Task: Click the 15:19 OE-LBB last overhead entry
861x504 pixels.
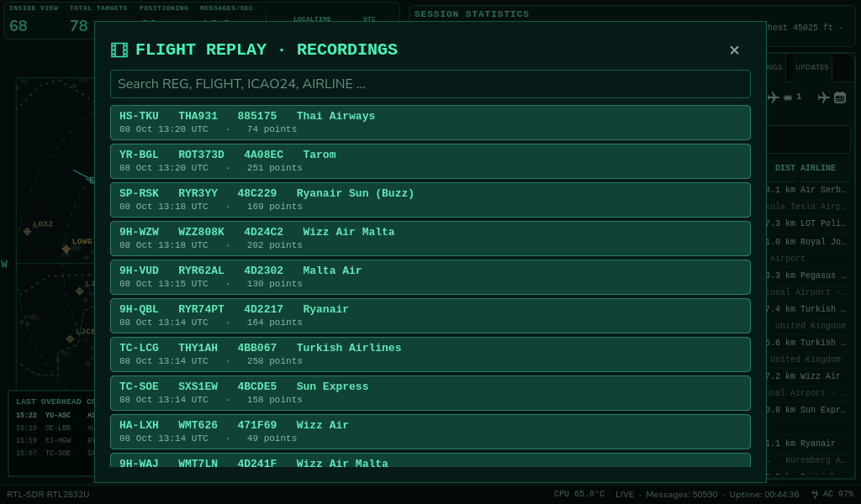Action: 55,428
